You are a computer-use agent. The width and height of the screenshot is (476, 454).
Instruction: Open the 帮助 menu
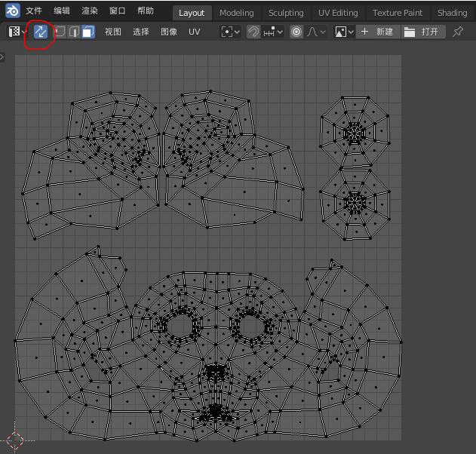click(x=146, y=11)
